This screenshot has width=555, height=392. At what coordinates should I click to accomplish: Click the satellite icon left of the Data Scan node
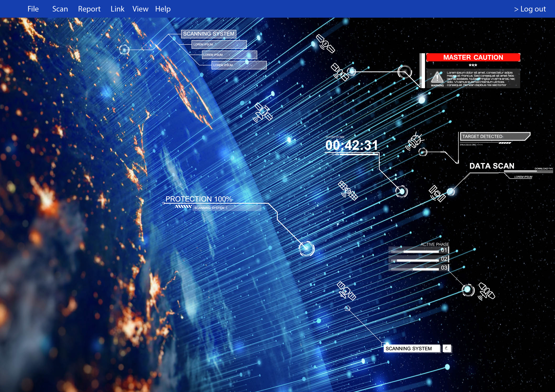click(x=437, y=193)
